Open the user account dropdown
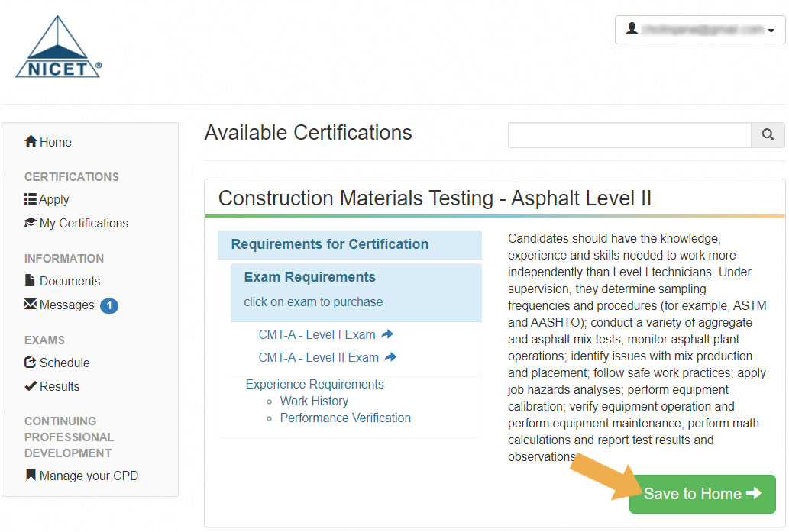 coord(700,30)
